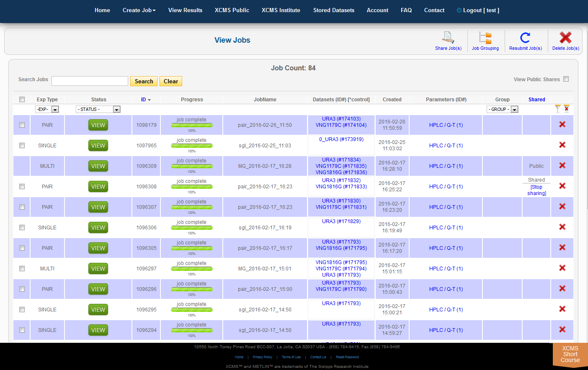The width and height of the screenshot is (588, 370).
Task: Delete job 1098179 with red X
Action: point(562,124)
